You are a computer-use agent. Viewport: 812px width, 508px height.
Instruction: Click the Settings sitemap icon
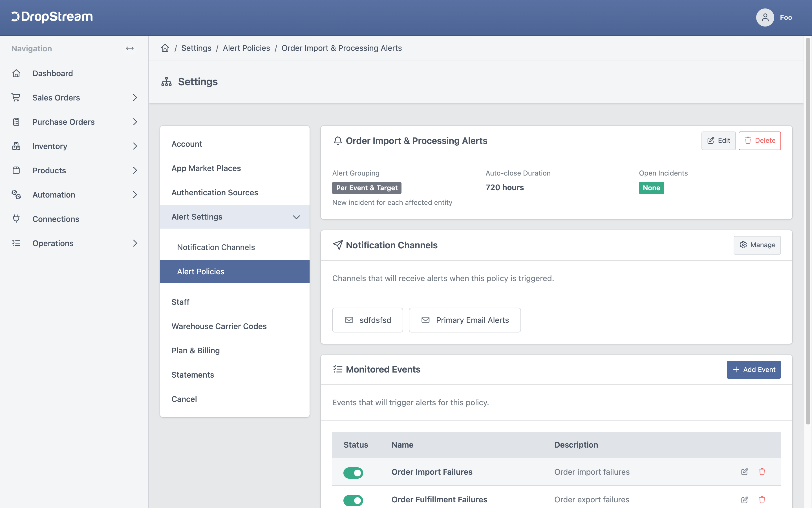coord(166,82)
